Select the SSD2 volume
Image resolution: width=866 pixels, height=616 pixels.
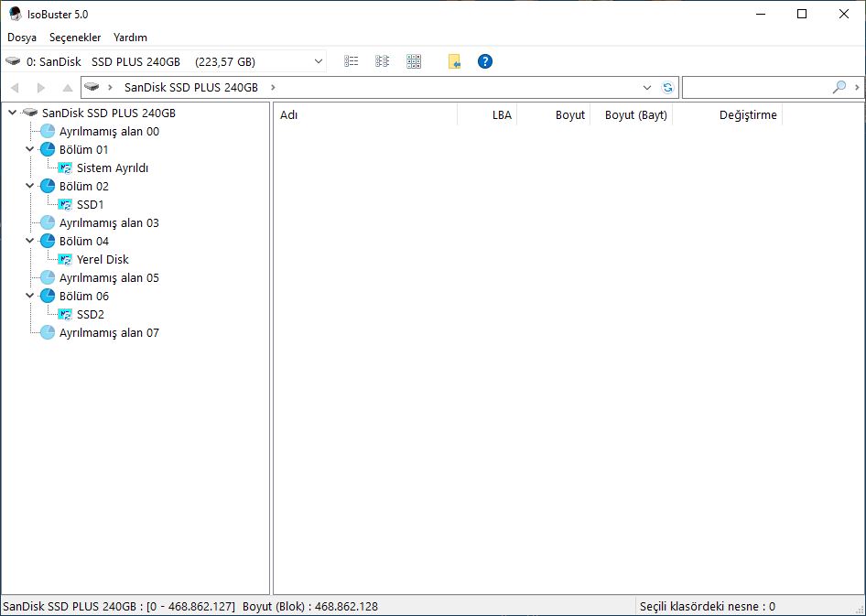pyautogui.click(x=91, y=314)
